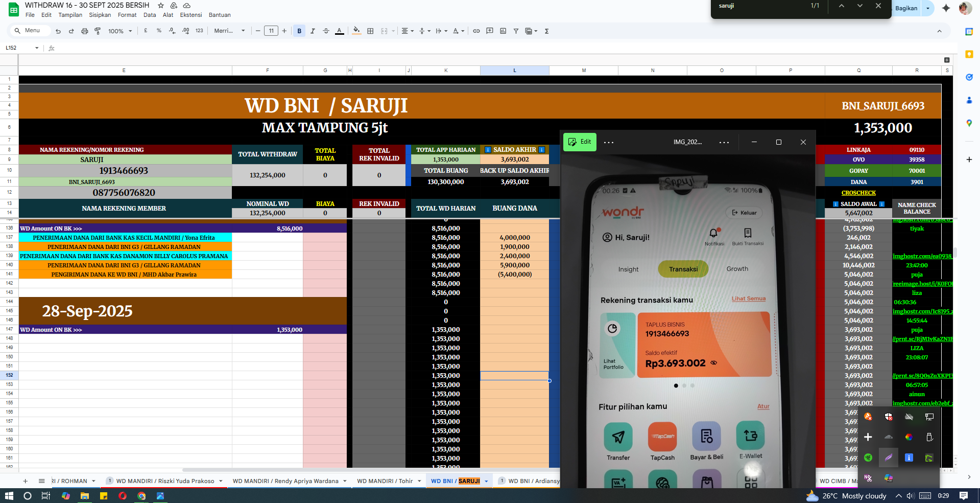Open Google Calendar in side panel
980x503 pixels.
pyautogui.click(x=969, y=32)
